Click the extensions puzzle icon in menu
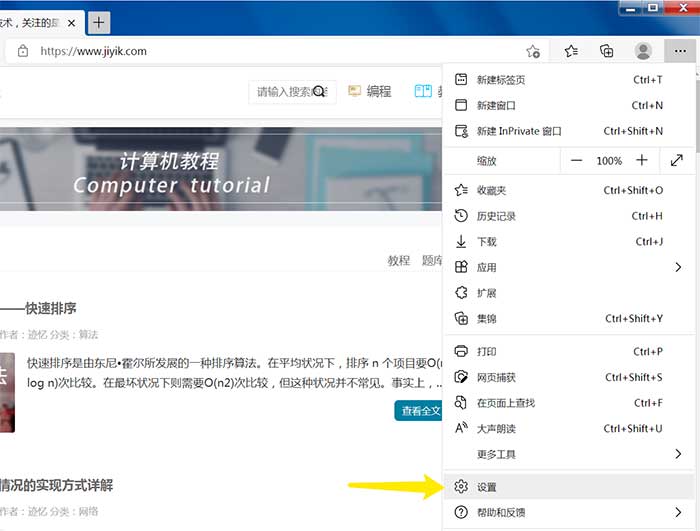 coord(461,293)
